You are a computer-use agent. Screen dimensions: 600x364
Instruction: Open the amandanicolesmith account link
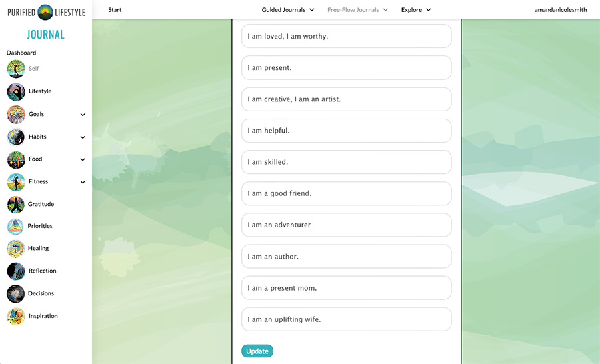click(x=561, y=10)
